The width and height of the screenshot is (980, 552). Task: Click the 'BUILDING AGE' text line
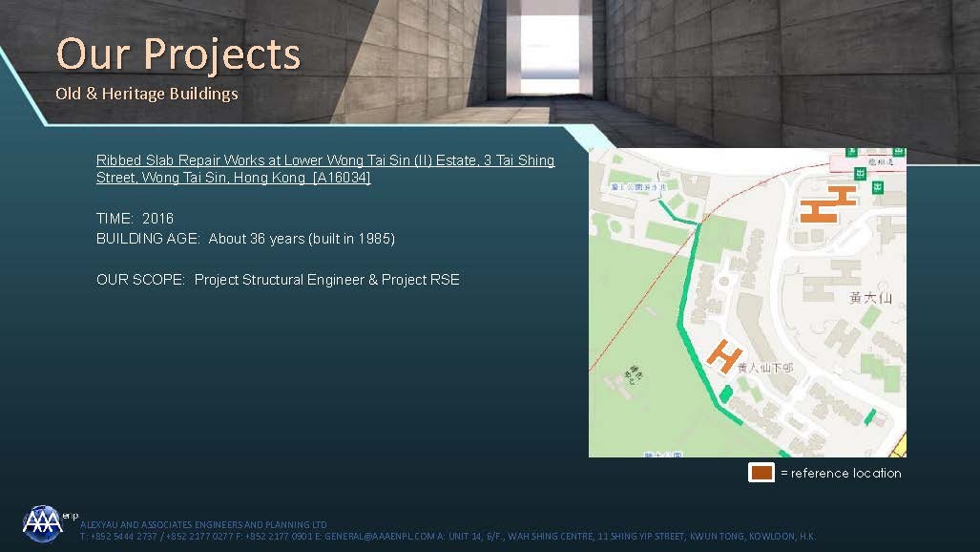point(245,239)
